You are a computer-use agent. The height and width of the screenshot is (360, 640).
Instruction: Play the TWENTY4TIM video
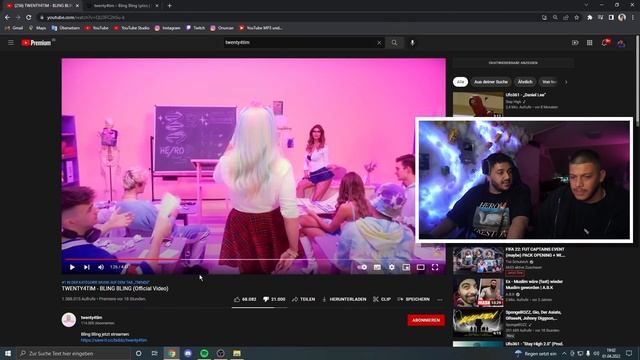[72, 267]
